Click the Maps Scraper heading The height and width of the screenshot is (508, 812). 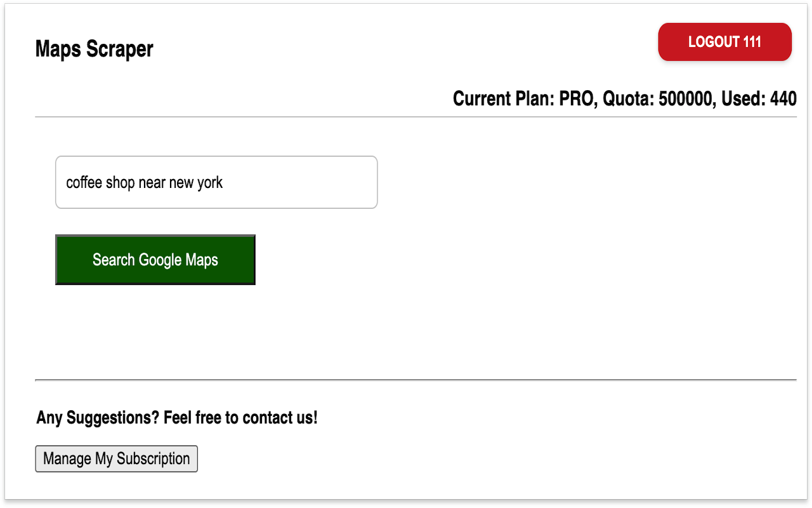tap(94, 49)
